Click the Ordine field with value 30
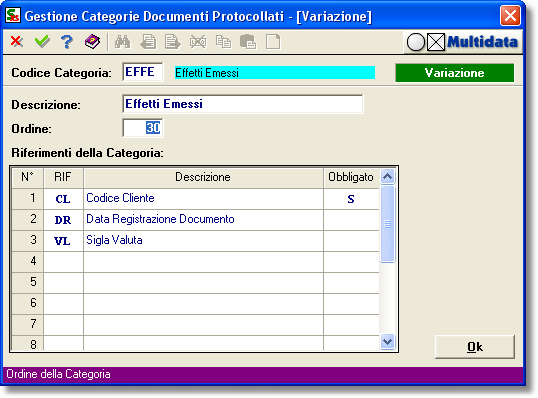The width and height of the screenshot is (538, 398). coord(143,128)
